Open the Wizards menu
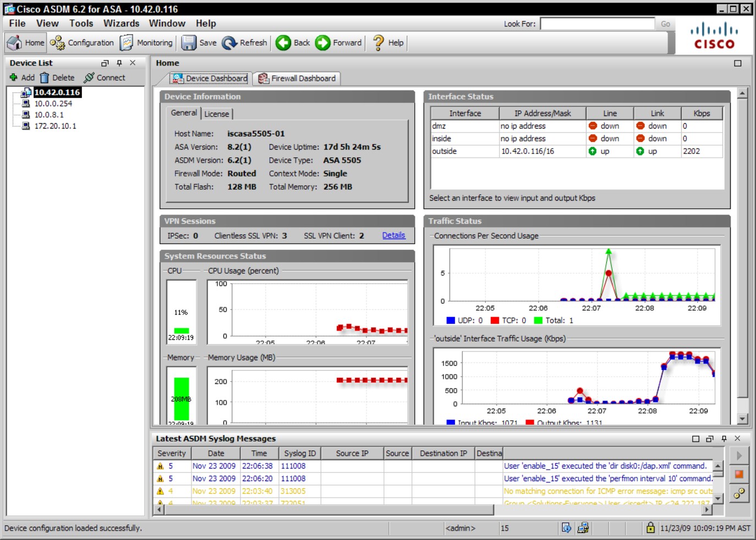Image resolution: width=756 pixels, height=540 pixels. coord(121,23)
